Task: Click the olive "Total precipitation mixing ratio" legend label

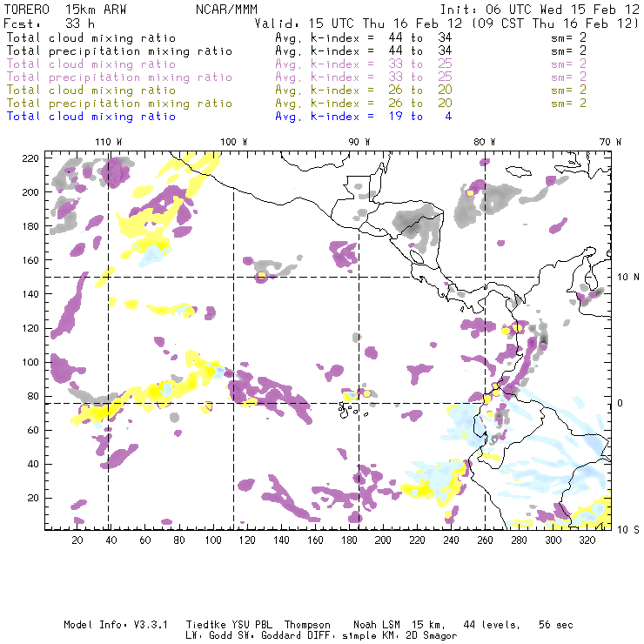Action: coord(119,103)
